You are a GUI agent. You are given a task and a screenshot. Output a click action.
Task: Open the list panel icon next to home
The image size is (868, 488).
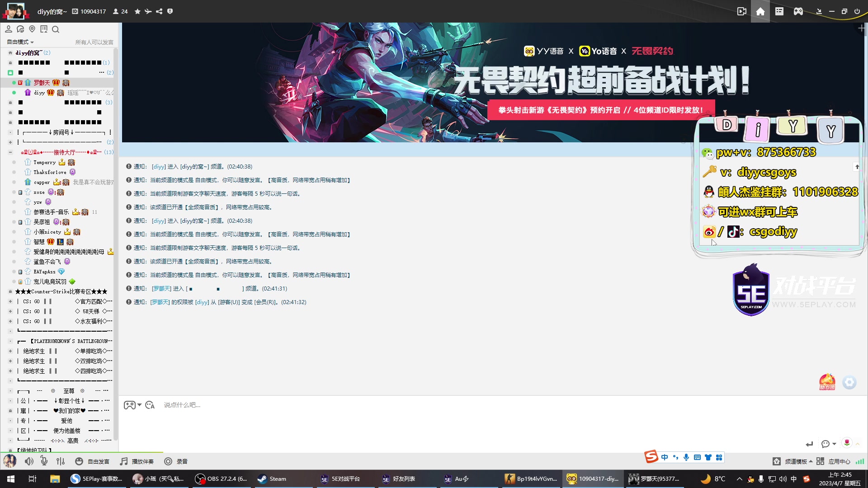click(x=779, y=11)
